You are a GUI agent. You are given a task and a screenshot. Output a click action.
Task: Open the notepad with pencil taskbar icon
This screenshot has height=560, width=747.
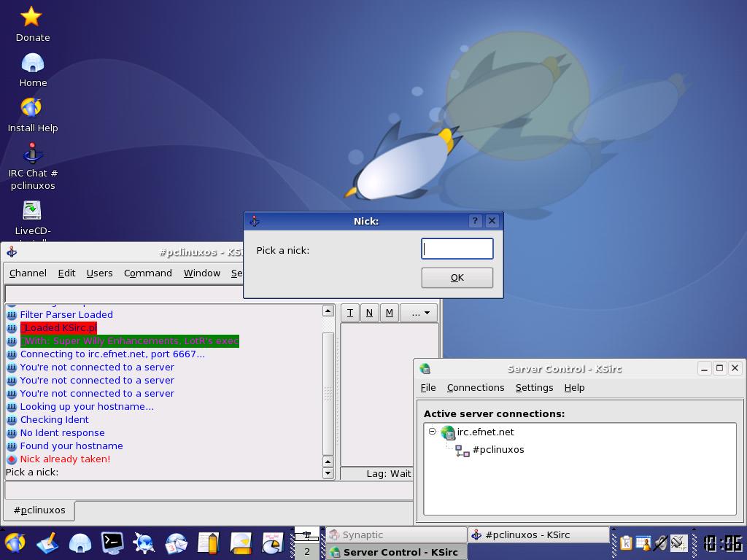tap(209, 542)
